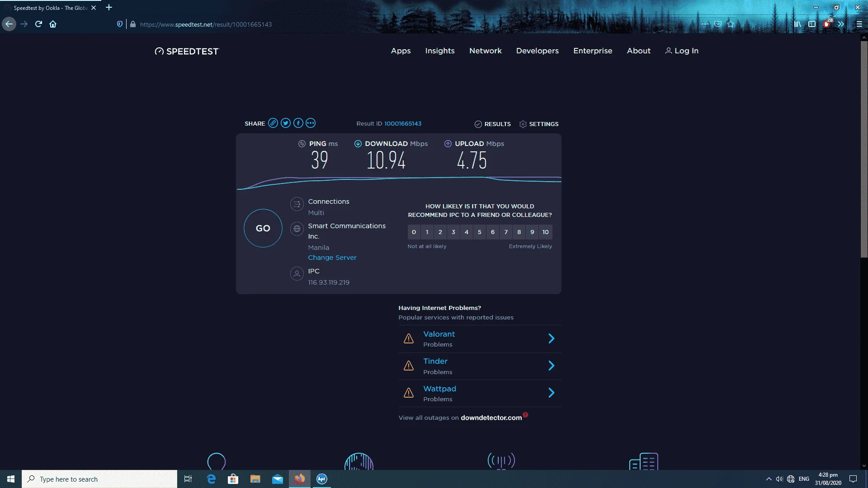Open Tinder outage link

point(435,361)
